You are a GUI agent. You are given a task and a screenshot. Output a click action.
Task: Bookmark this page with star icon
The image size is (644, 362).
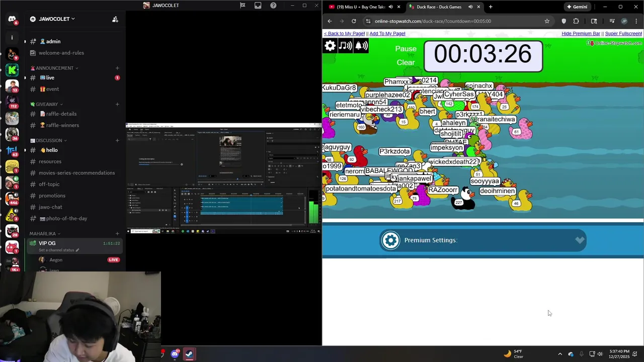coord(547,21)
